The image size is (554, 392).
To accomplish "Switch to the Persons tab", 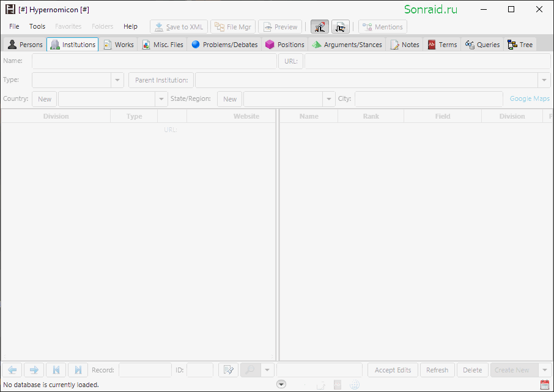I will tap(24, 45).
